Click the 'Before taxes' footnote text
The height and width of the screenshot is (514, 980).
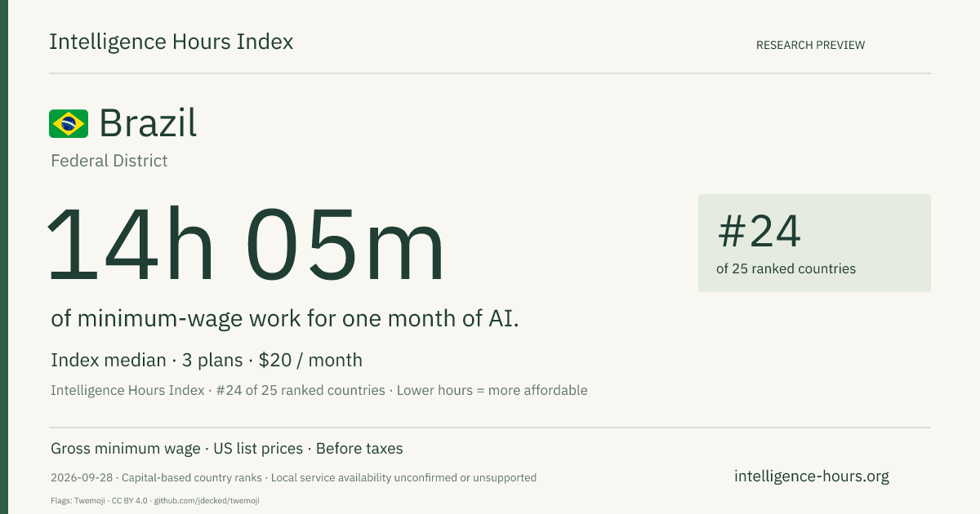pos(359,449)
